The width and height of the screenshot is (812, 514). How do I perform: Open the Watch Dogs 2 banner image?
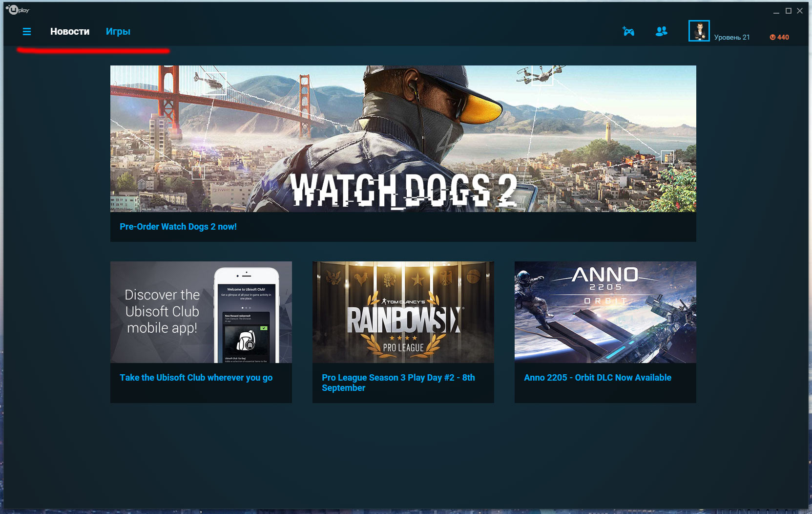[403, 139]
